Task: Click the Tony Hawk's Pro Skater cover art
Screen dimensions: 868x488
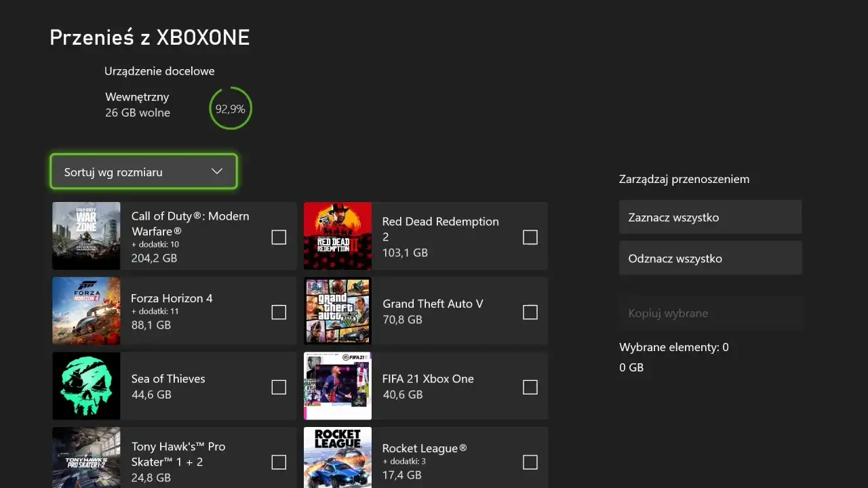Action: [86, 457]
